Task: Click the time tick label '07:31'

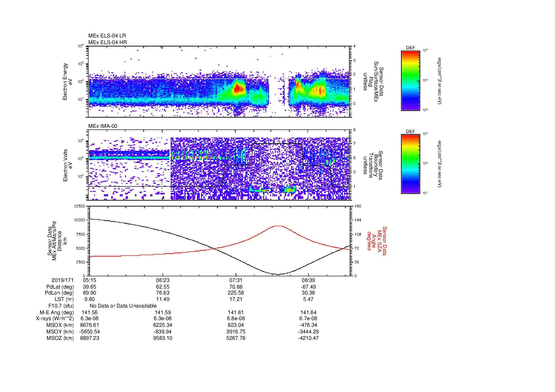Action: pyautogui.click(x=236, y=280)
